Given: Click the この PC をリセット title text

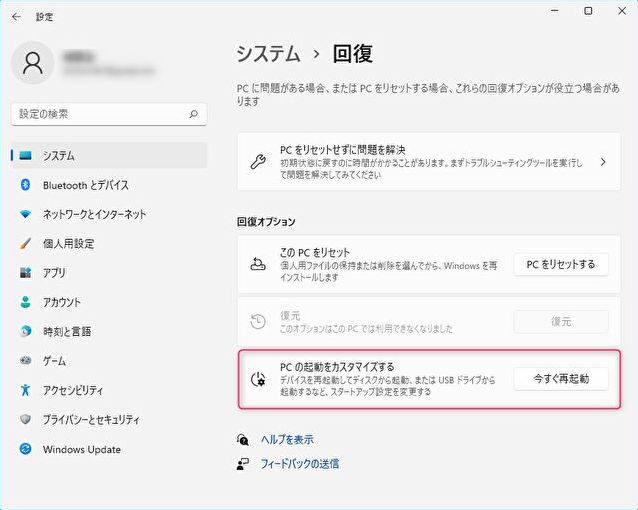Looking at the screenshot, I should coord(315,253).
